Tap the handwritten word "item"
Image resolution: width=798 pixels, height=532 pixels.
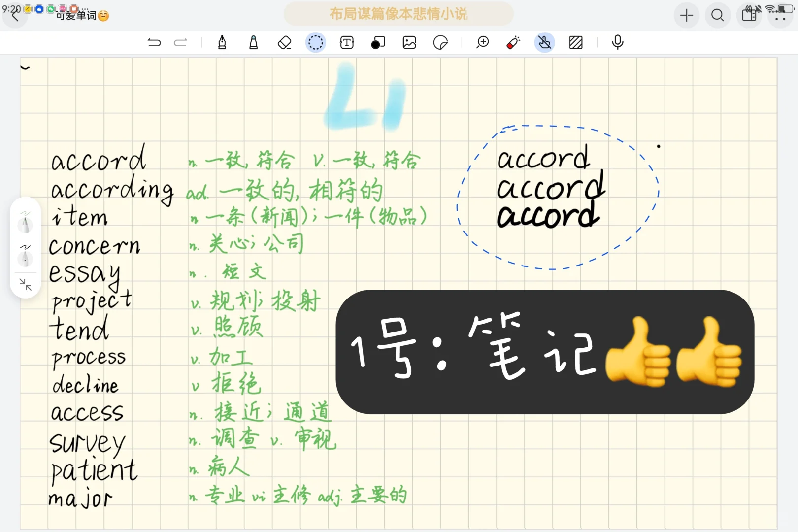[x=80, y=217]
